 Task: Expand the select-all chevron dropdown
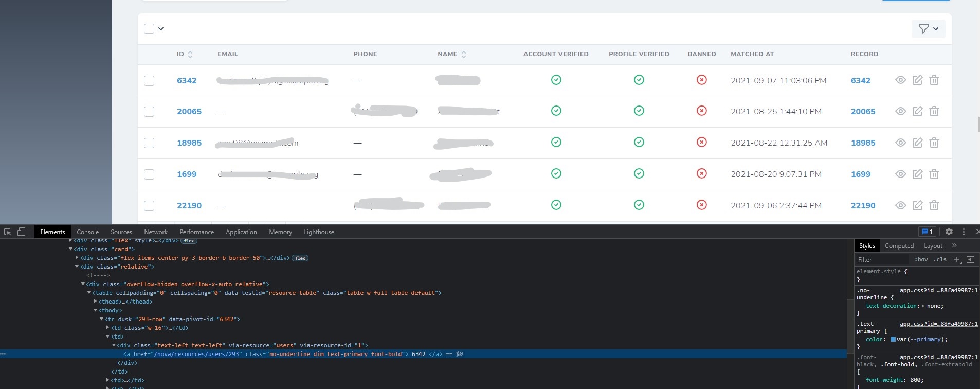pyautogui.click(x=161, y=29)
